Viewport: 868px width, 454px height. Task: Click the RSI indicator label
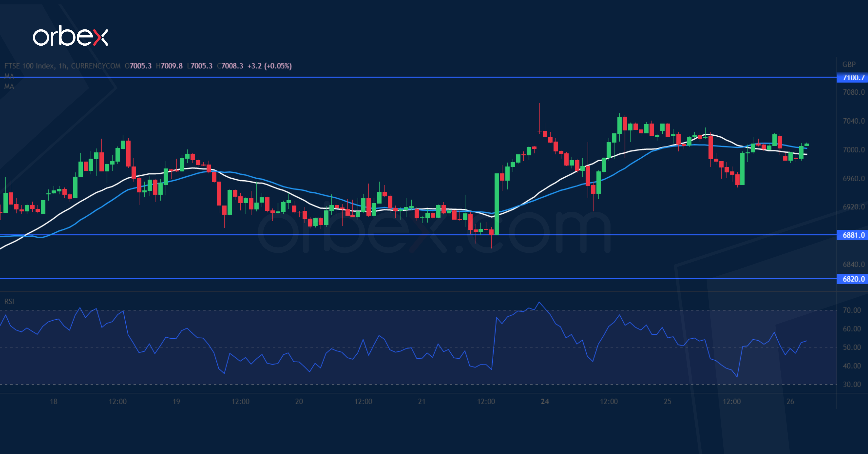click(x=9, y=301)
